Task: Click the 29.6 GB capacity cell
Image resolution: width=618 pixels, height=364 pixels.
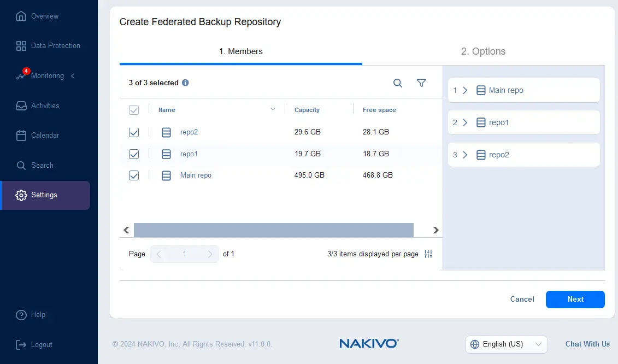Action: click(308, 132)
